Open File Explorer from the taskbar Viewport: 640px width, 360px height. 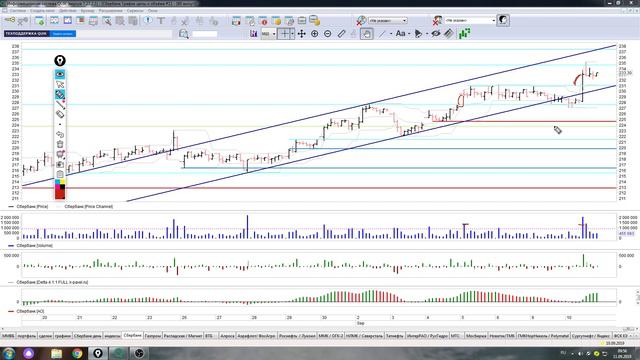[56, 353]
